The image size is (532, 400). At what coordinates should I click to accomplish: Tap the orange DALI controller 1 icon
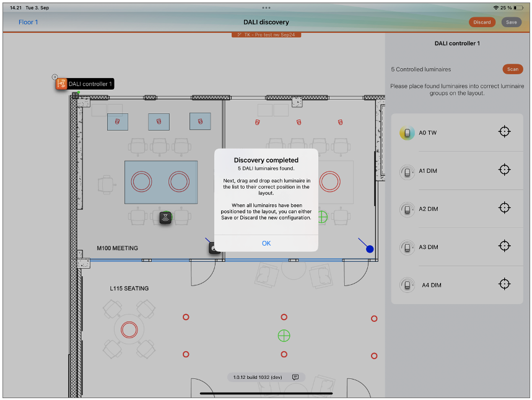pos(61,84)
